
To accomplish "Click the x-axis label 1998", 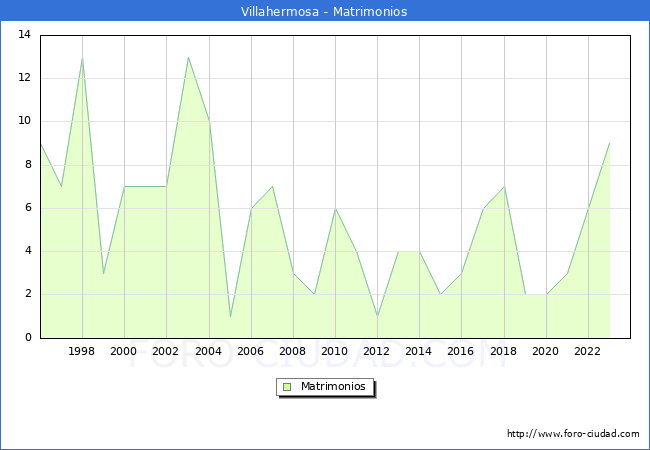I will click(81, 351).
